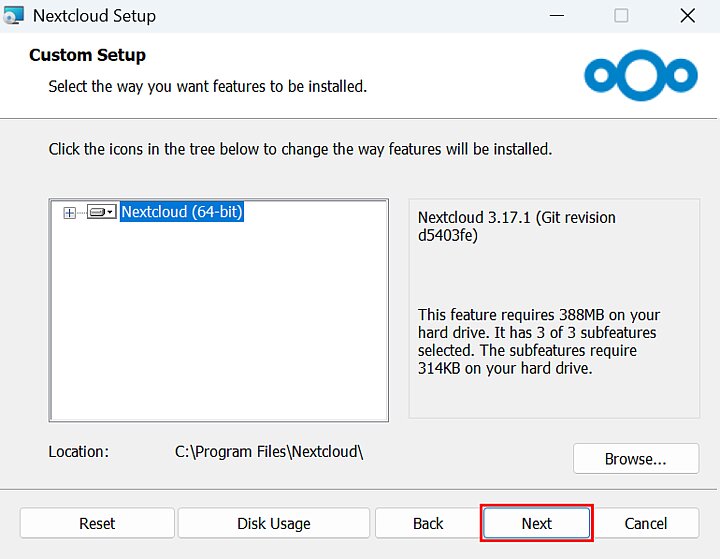The height and width of the screenshot is (559, 720).
Task: Click the Custom Setup heading
Action: pos(88,55)
